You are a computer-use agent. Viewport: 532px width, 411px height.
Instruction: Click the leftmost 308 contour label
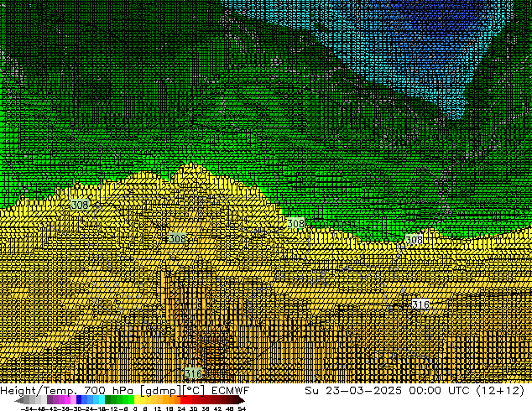click(x=80, y=205)
